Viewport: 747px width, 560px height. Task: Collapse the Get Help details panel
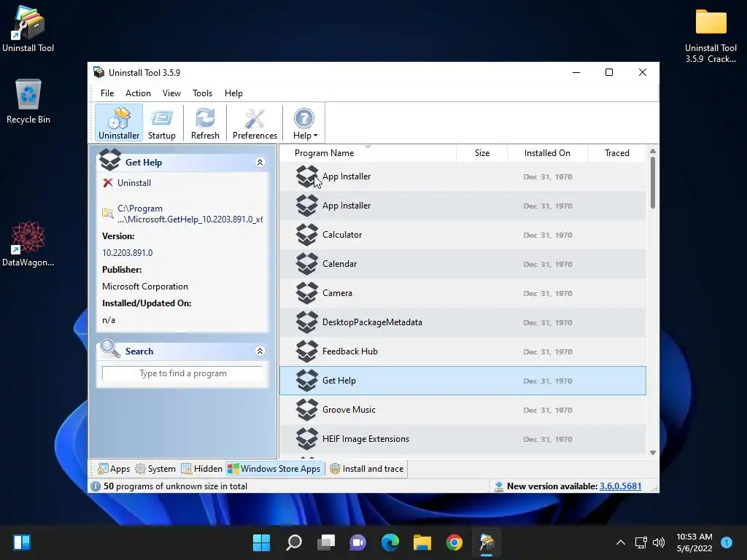[260, 163]
